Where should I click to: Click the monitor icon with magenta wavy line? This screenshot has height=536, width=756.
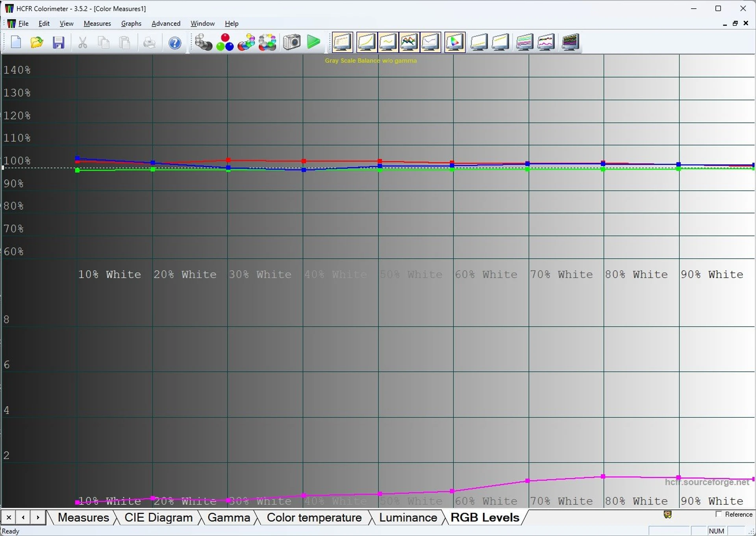(x=546, y=42)
